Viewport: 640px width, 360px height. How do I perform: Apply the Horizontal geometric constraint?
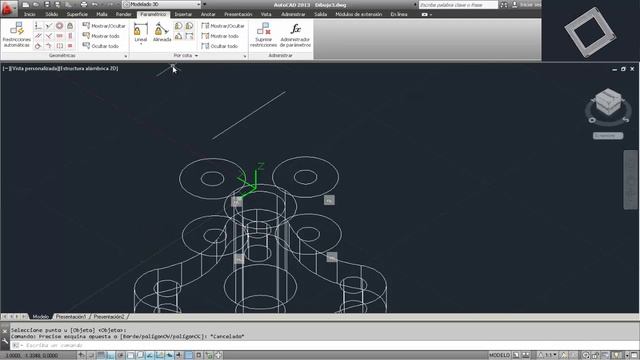[x=60, y=36]
